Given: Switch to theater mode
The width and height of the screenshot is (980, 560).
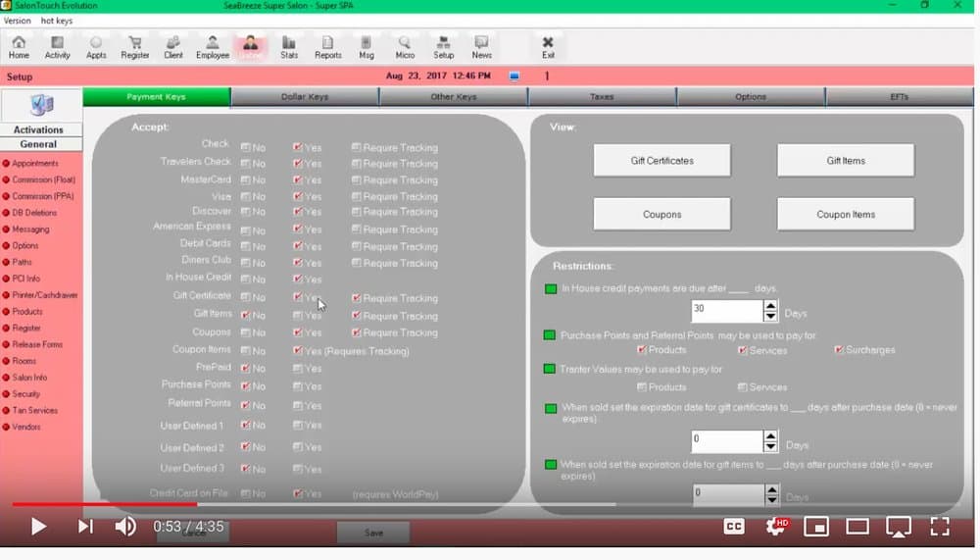Looking at the screenshot, I should (x=857, y=527).
